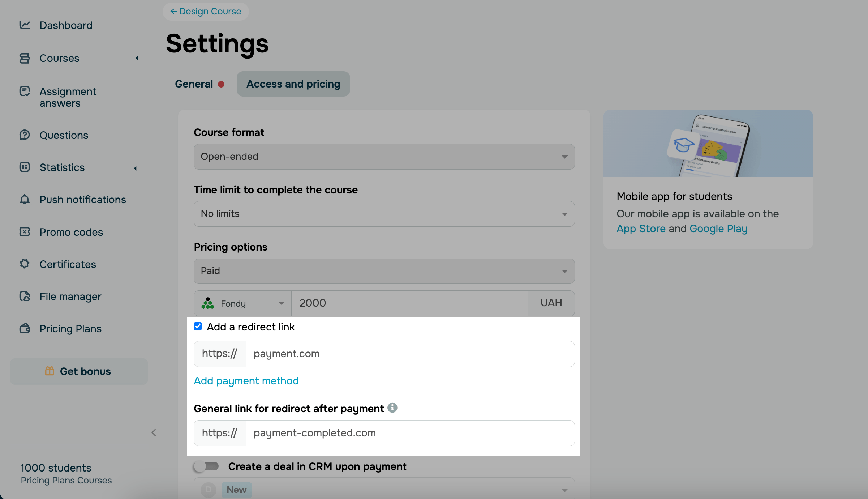The width and height of the screenshot is (868, 499).
Task: Click the Add payment method link
Action: [246, 381]
